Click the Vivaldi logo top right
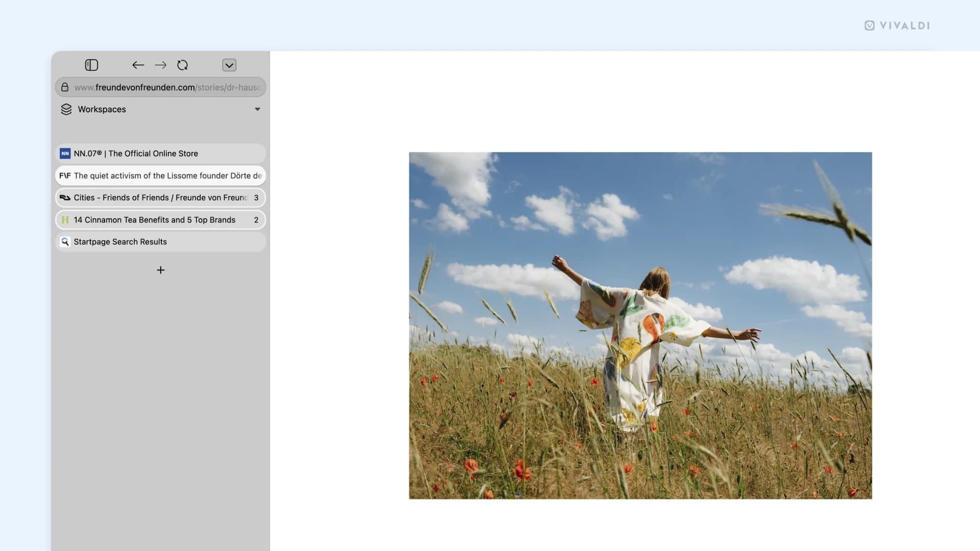The width and height of the screenshot is (980, 551). coord(897,26)
